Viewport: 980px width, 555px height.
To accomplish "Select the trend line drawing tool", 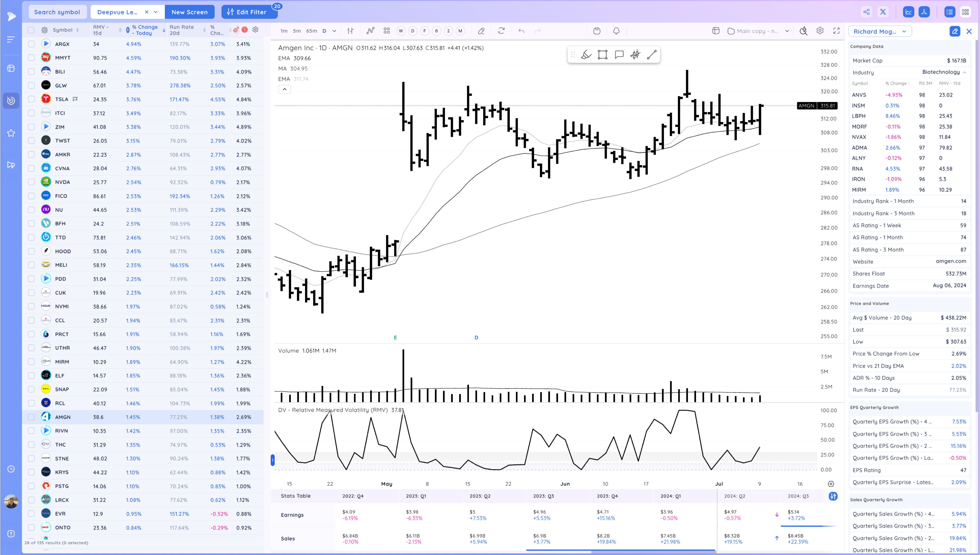I will coord(651,55).
